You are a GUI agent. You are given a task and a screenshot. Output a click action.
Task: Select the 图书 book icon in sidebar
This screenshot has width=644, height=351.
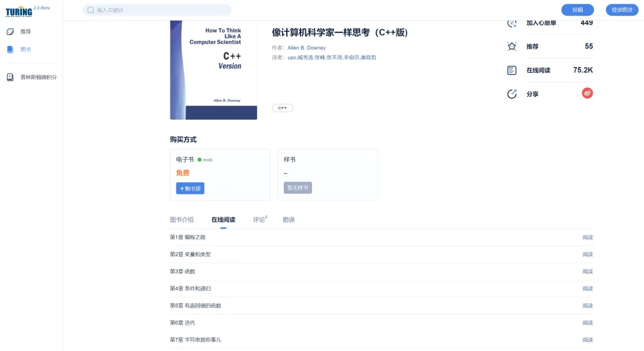[x=10, y=50]
